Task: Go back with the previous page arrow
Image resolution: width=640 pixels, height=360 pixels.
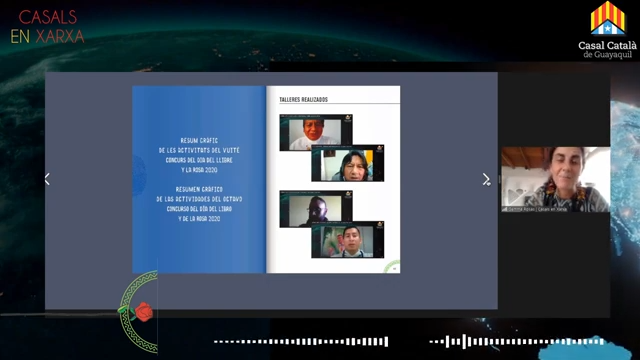Action: [47, 179]
